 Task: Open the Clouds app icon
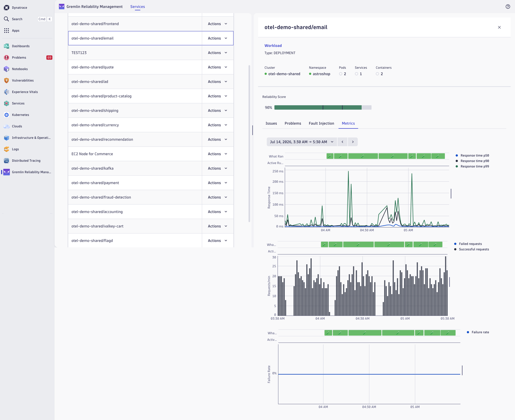[x=7, y=126]
